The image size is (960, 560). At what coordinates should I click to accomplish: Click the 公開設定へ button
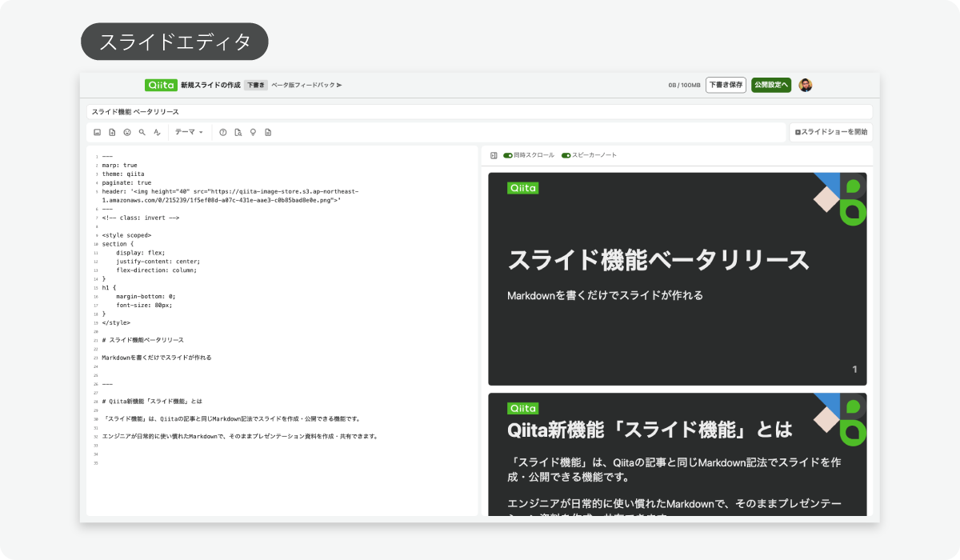771,85
